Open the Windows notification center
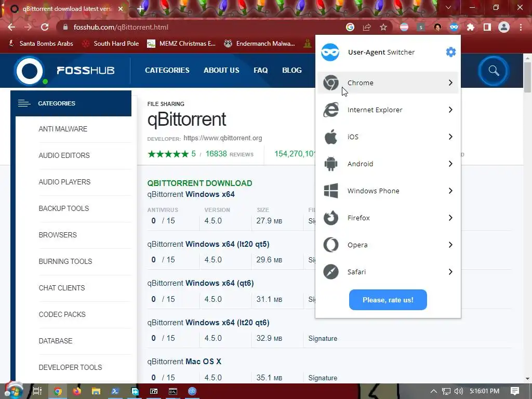Screen dimensions: 532x399 [515, 391]
